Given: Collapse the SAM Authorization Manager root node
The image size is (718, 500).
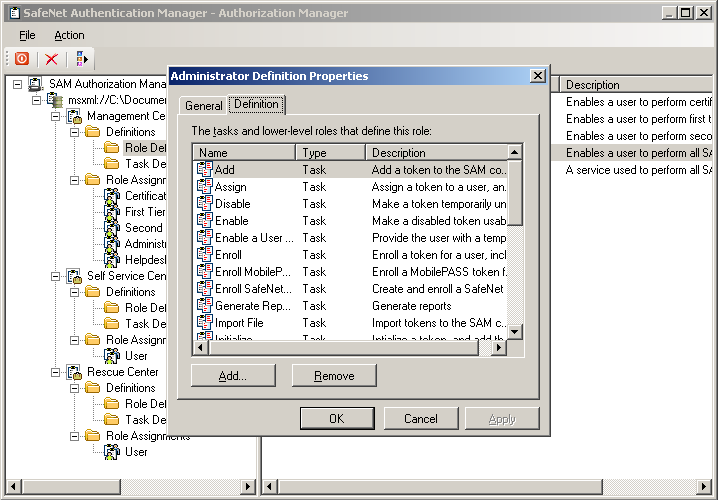Looking at the screenshot, I should 17,84.
